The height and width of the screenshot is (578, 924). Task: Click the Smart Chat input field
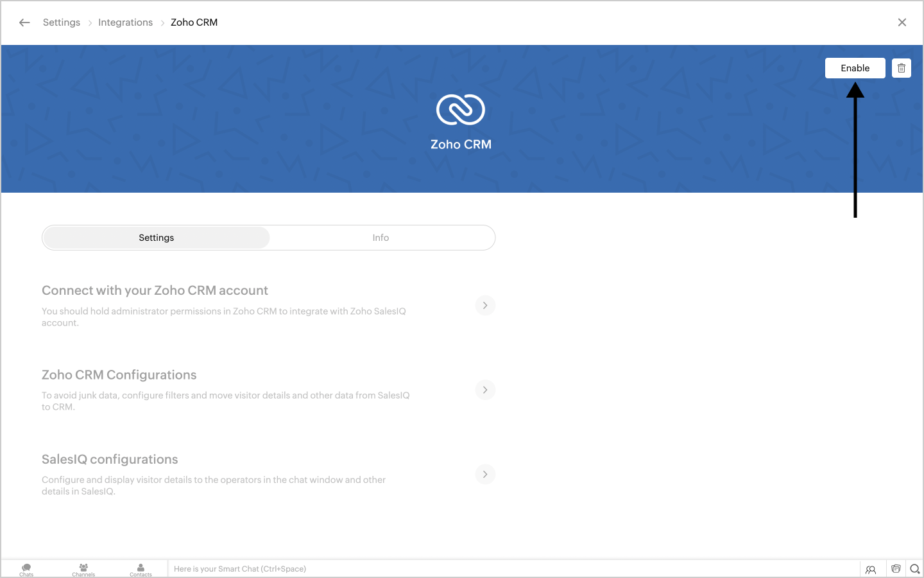click(513, 569)
